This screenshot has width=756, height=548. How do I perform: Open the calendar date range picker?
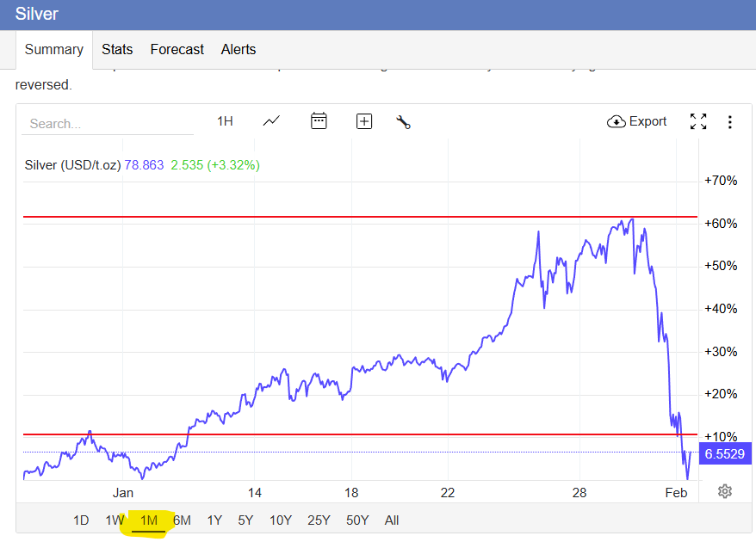tap(319, 121)
